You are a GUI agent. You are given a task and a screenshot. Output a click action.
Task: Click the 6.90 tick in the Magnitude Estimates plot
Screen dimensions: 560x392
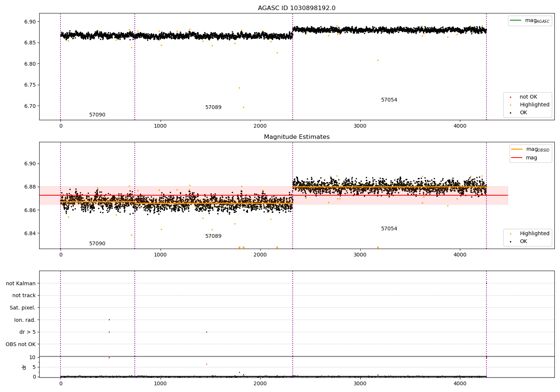pyautogui.click(x=29, y=164)
